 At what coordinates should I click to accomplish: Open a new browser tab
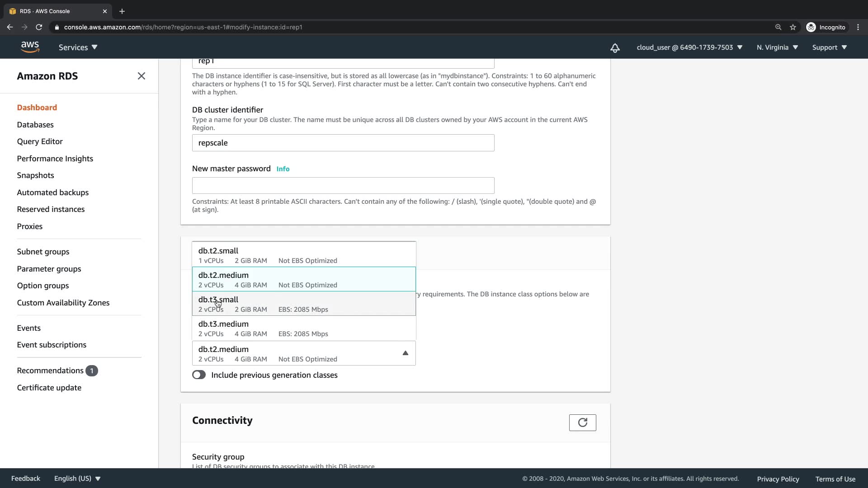pyautogui.click(x=122, y=11)
